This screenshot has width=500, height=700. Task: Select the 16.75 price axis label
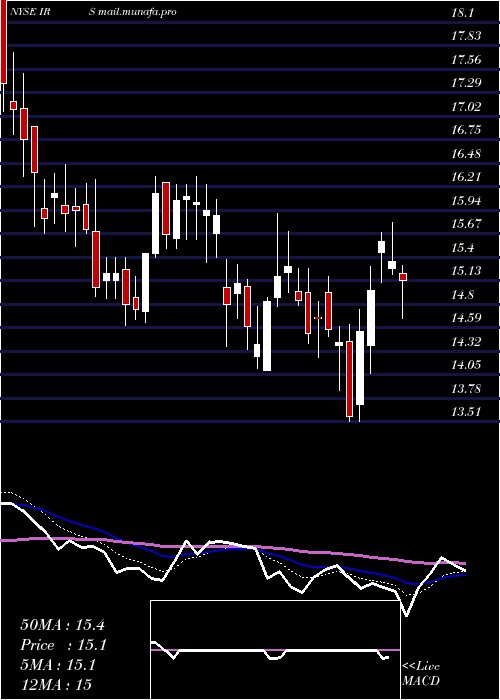[x=466, y=129]
